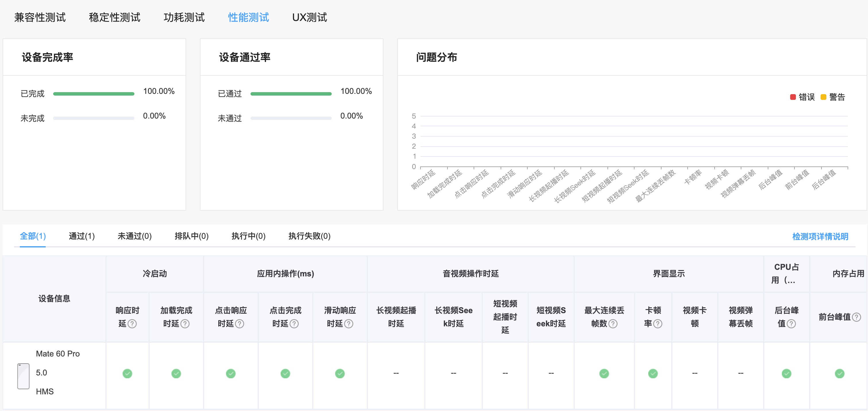Click green pass check under 响应时延

tap(127, 373)
